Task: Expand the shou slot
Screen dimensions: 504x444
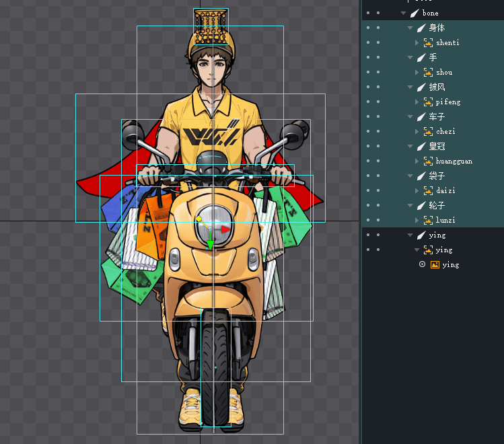Action: [417, 73]
